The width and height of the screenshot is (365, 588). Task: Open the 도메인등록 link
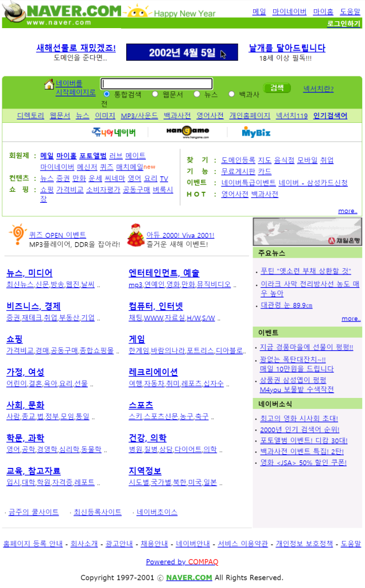click(238, 160)
